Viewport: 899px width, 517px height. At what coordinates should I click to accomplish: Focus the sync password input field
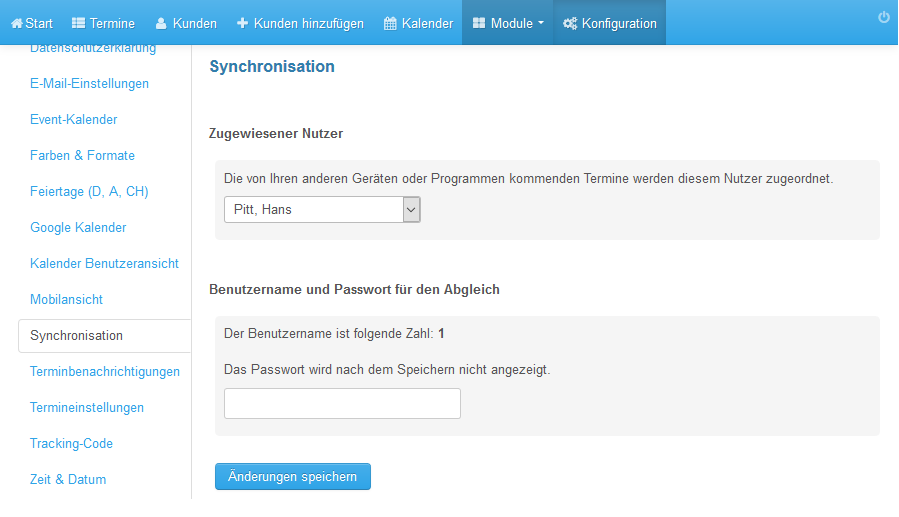click(342, 404)
